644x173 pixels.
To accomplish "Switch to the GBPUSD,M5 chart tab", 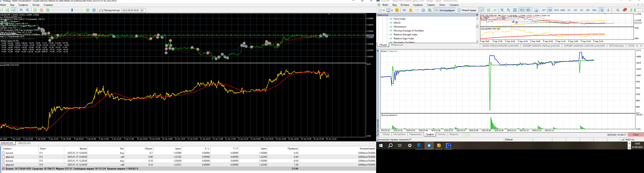I will click(24, 143).
